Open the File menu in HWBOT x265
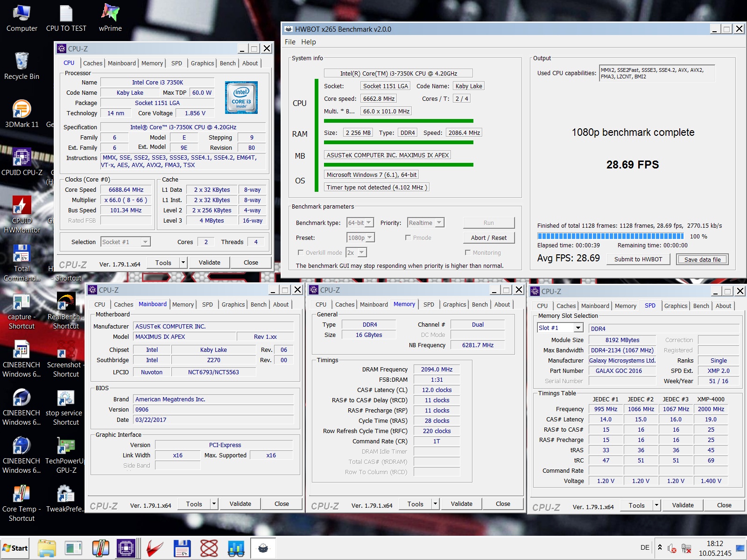747x560 pixels. tap(290, 42)
